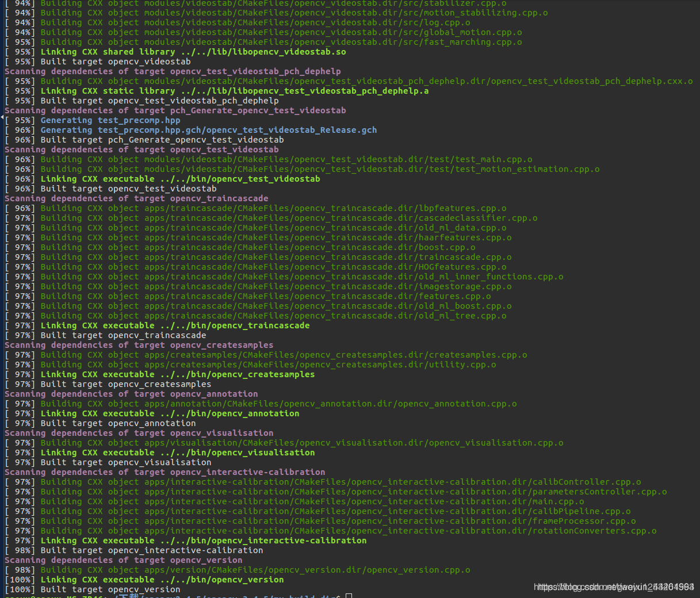Click the calibPipeline.cpp.o build line
The image size is (700, 598).
(x=318, y=511)
